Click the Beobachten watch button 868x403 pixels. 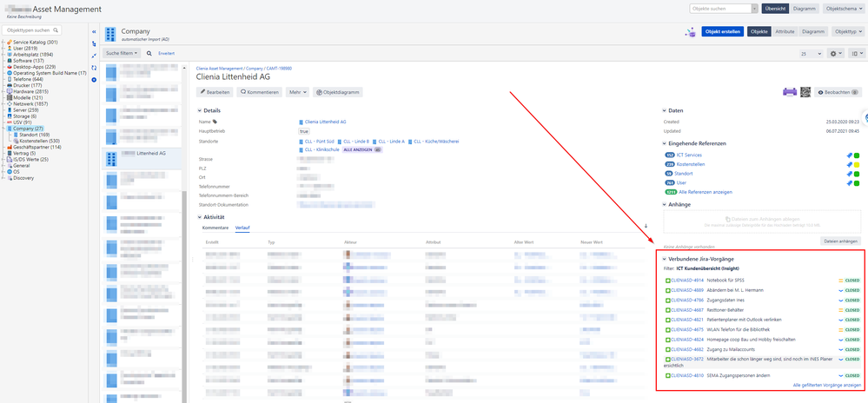(x=838, y=92)
